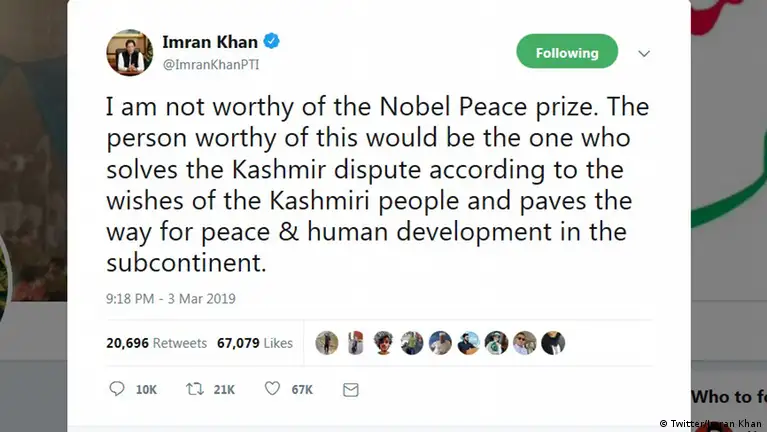Viewport: 767px width, 432px height.
Task: Click the 67K like count
Action: (302, 390)
